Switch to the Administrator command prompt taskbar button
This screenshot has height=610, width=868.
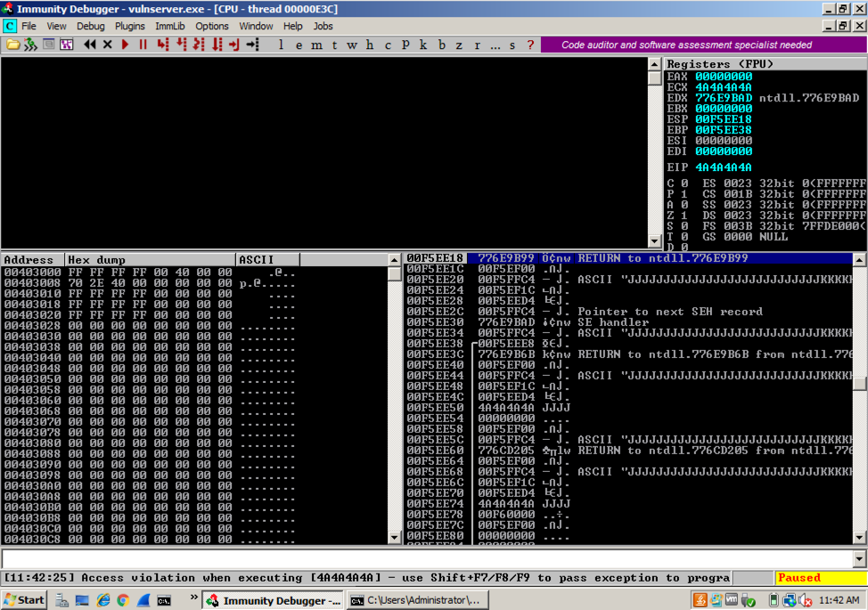417,600
